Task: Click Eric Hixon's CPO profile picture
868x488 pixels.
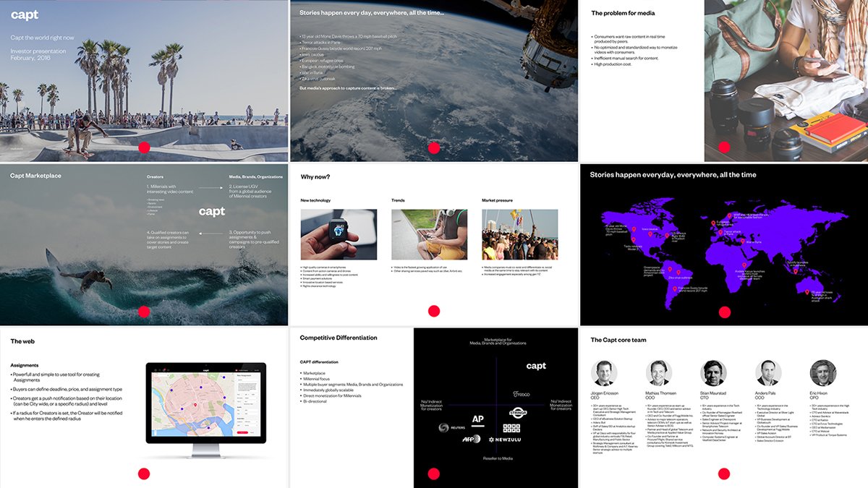Action: click(822, 372)
